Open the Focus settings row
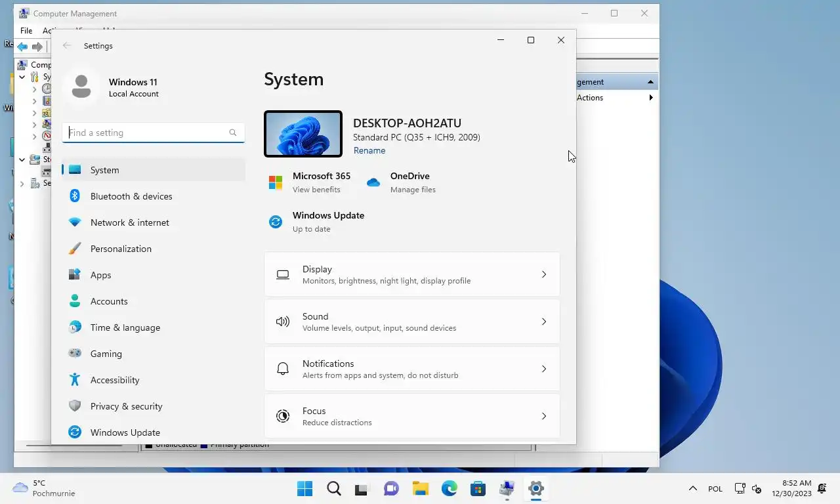The width and height of the screenshot is (840, 504). click(x=412, y=416)
